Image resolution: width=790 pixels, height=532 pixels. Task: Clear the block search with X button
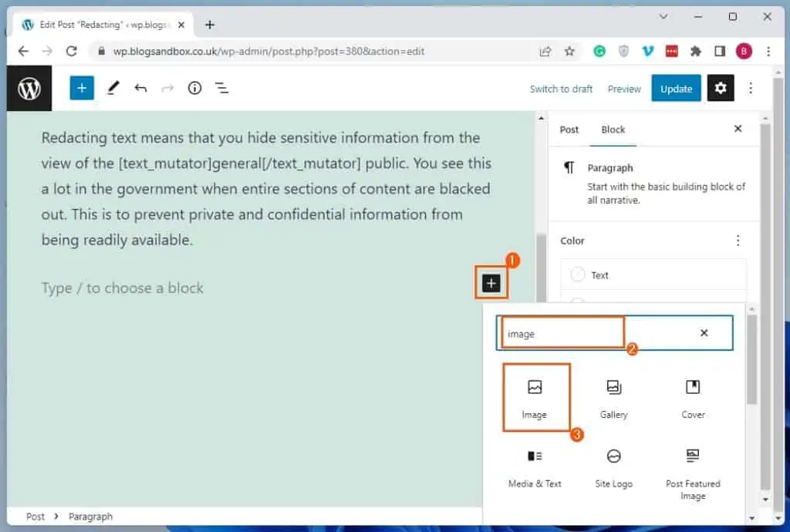coord(704,333)
